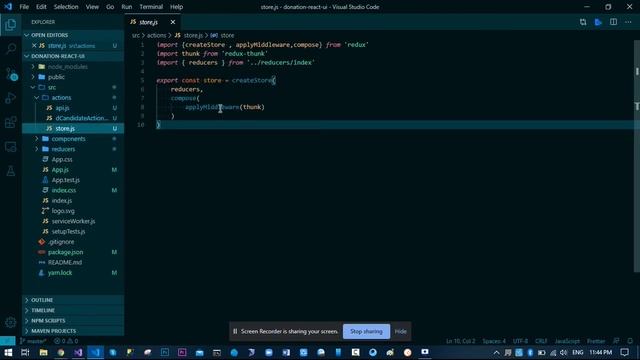Open the Explorer view in activity bar
The height and width of the screenshot is (360, 640).
coord(11,25)
